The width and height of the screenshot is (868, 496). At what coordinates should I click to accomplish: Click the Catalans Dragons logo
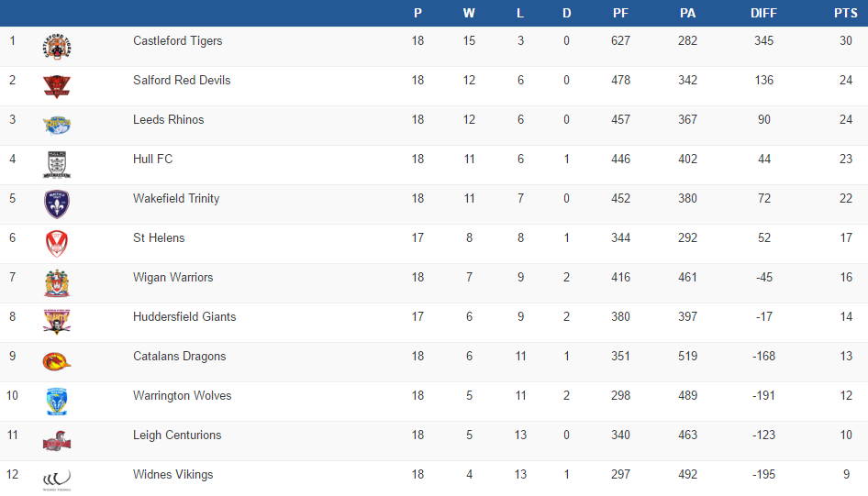click(57, 362)
